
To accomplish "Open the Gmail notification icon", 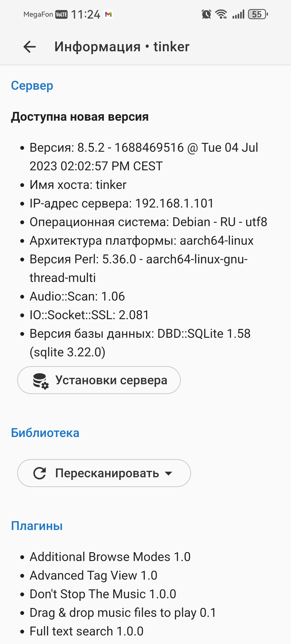I will pyautogui.click(x=108, y=14).
